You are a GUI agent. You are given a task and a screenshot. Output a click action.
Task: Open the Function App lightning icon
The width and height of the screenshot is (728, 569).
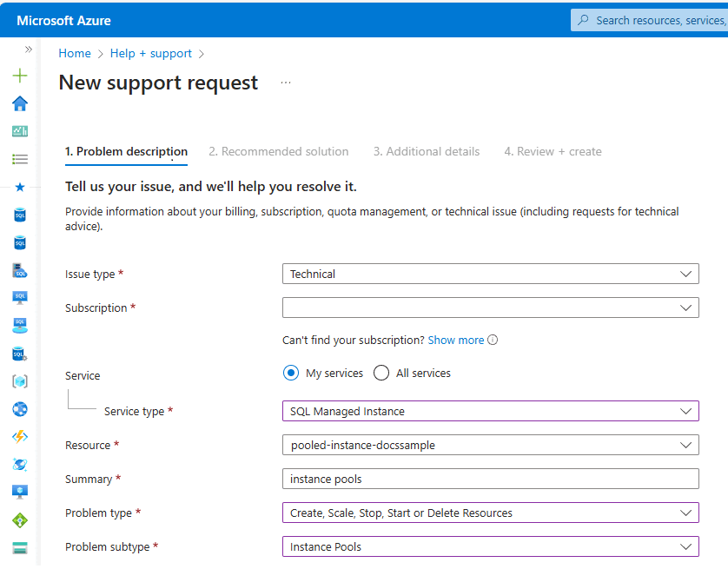tap(19, 437)
